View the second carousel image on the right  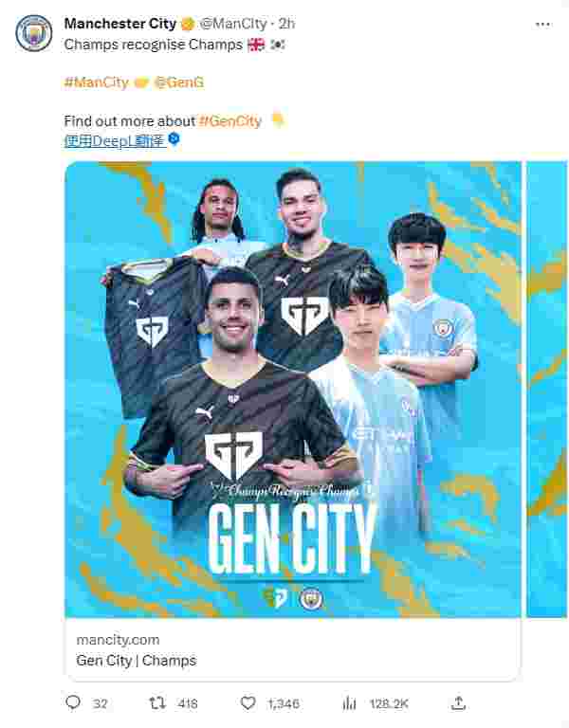547,389
